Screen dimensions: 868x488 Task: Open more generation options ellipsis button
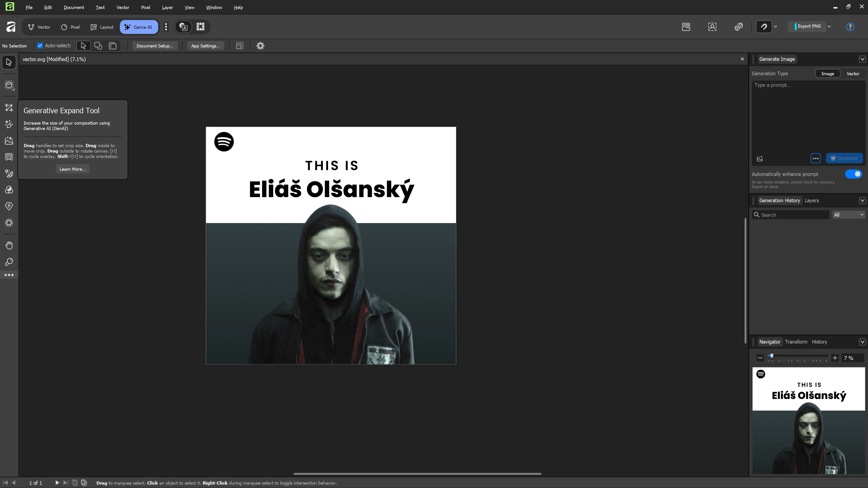(815, 158)
